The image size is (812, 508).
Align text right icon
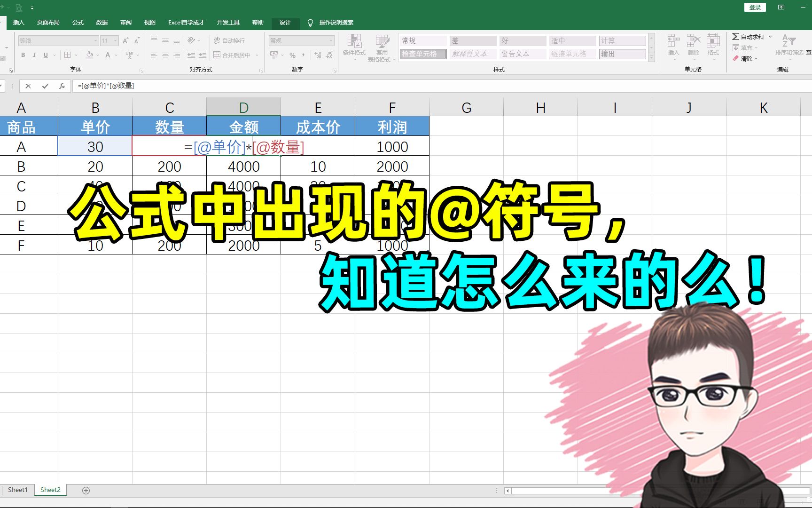point(177,55)
